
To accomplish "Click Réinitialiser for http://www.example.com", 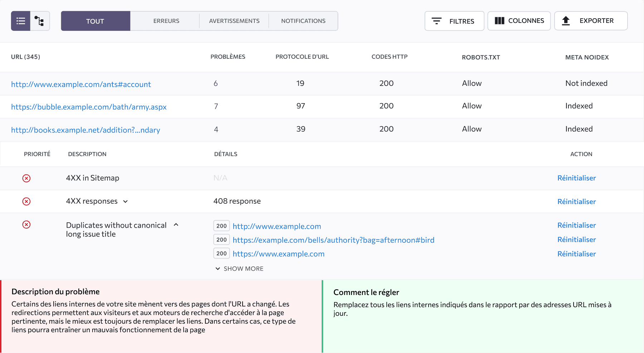I will [x=577, y=225].
